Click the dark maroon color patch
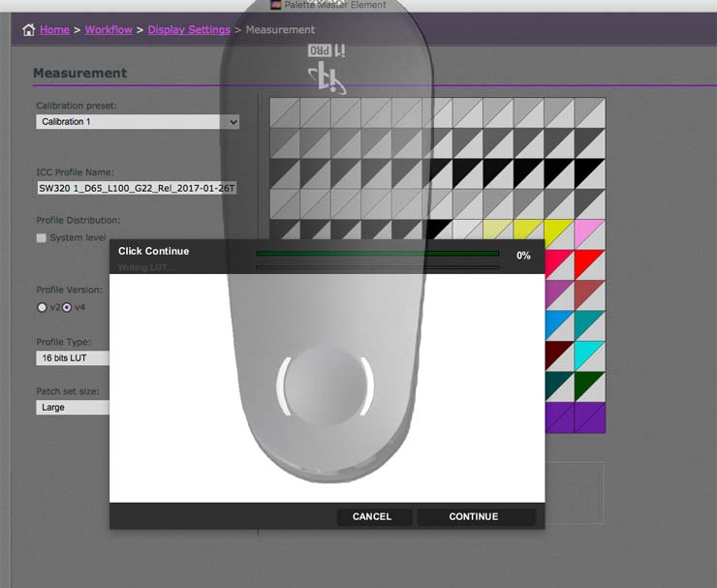 point(559,356)
